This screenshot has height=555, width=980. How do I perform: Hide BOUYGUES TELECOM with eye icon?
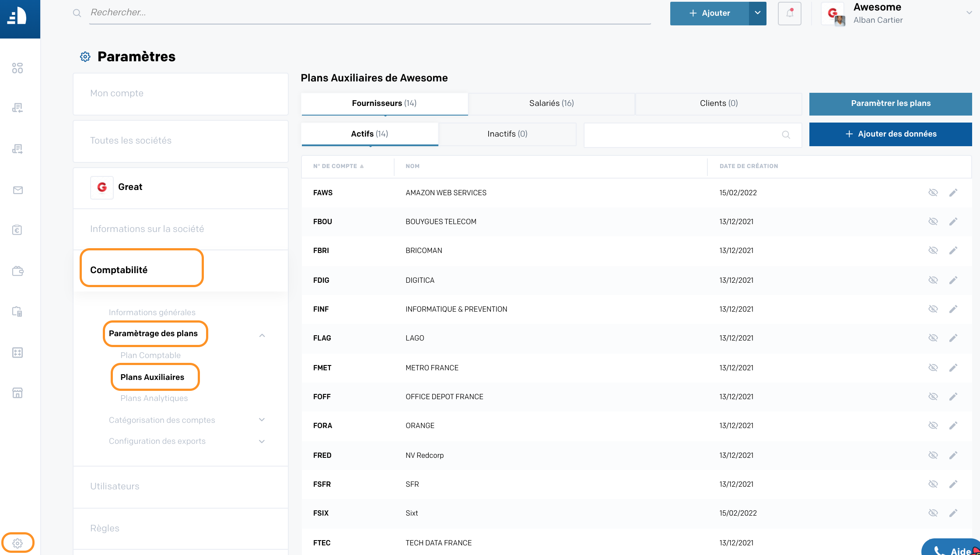click(933, 221)
